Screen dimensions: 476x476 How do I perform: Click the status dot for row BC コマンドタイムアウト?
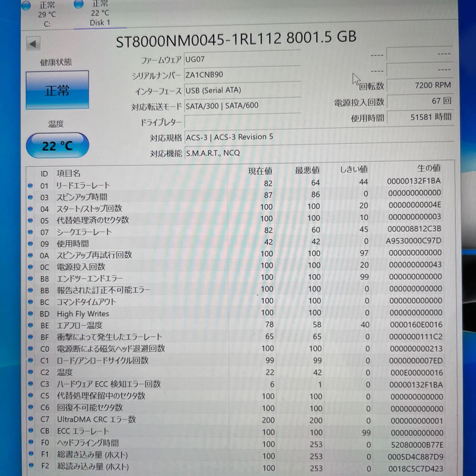[31, 302]
